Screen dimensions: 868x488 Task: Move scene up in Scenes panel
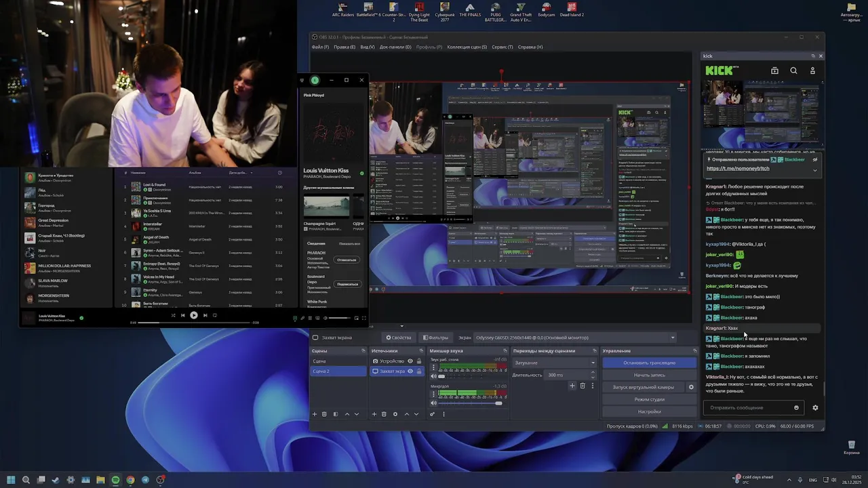(347, 414)
